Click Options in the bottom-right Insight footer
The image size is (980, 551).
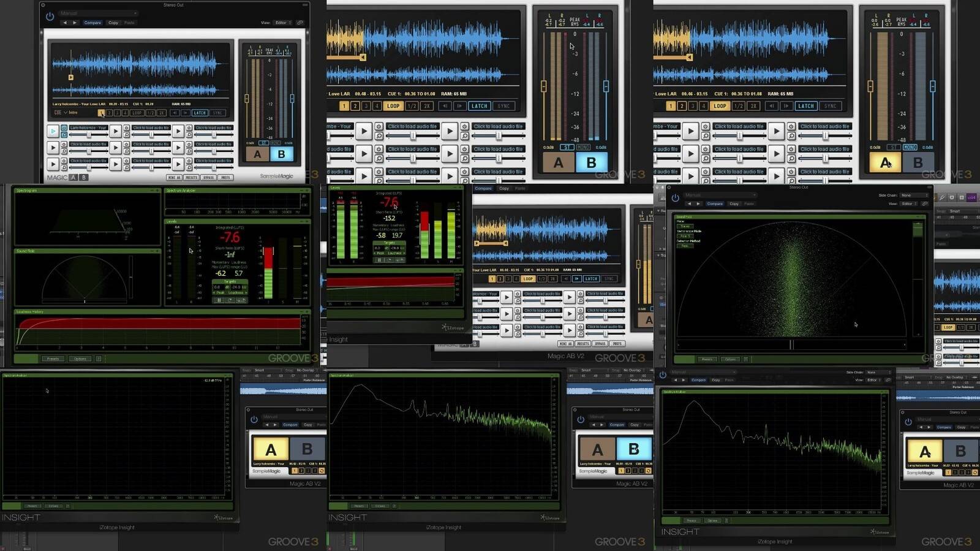[712, 520]
